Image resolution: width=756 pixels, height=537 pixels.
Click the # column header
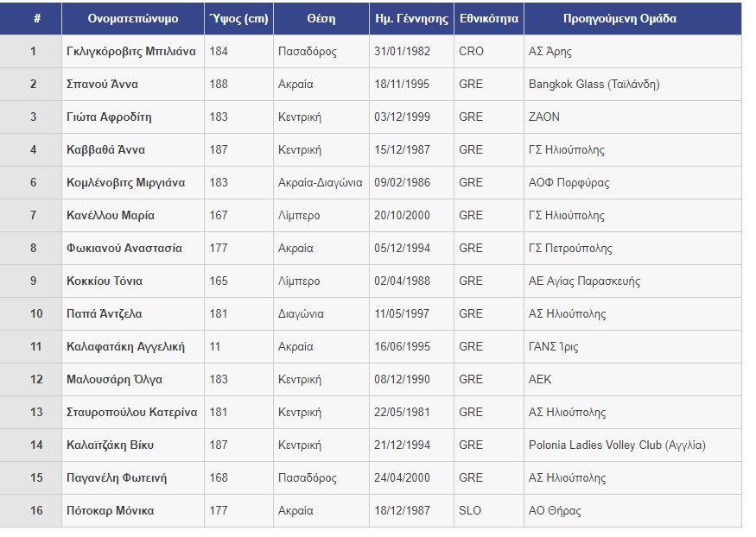36,19
